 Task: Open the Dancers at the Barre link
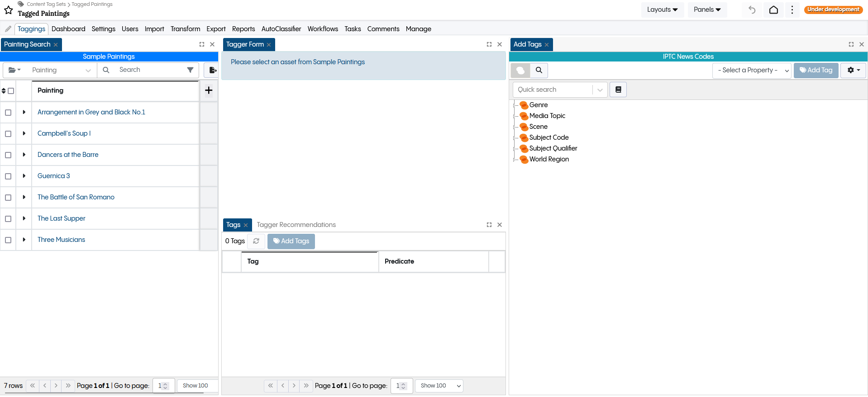pyautogui.click(x=68, y=155)
